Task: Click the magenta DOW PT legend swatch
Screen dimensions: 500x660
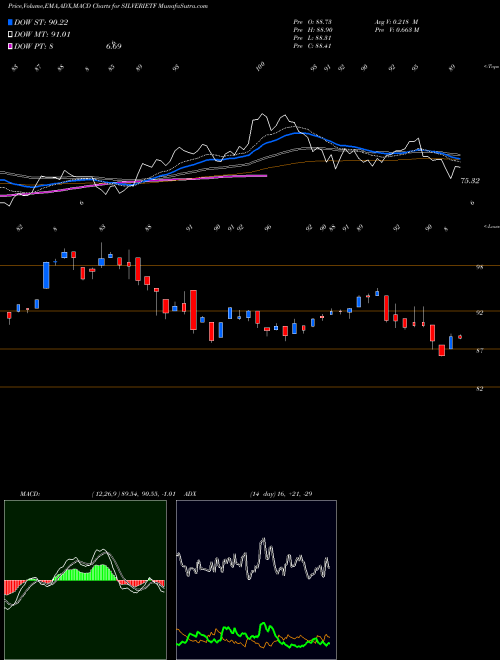Action: pyautogui.click(x=10, y=46)
